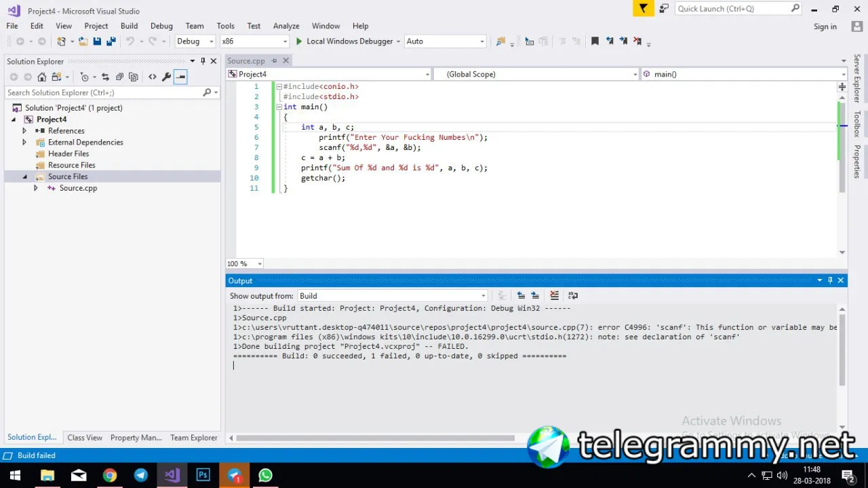The image size is (868, 488).
Task: Expand the Source.cpp tree node
Action: tap(36, 188)
